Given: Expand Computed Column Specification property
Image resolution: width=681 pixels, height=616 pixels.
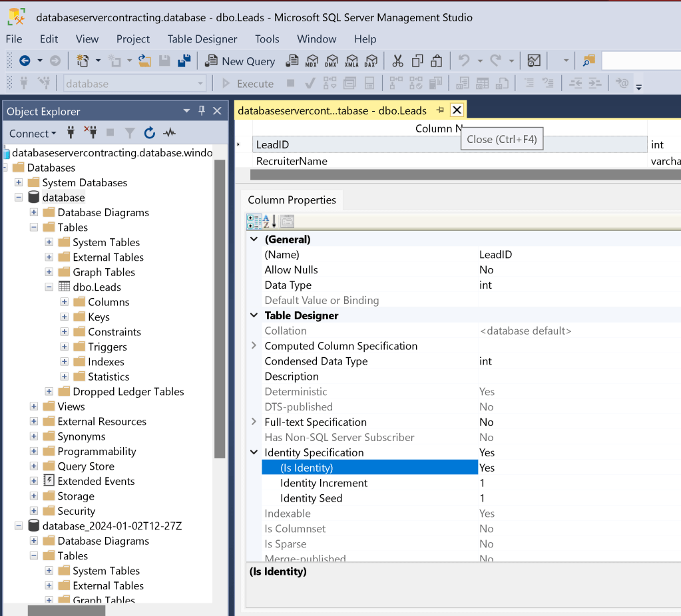Looking at the screenshot, I should (x=254, y=345).
